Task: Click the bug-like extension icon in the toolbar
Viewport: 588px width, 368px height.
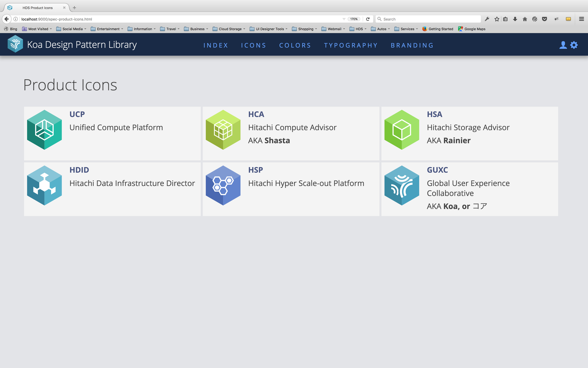Action: coord(556,19)
